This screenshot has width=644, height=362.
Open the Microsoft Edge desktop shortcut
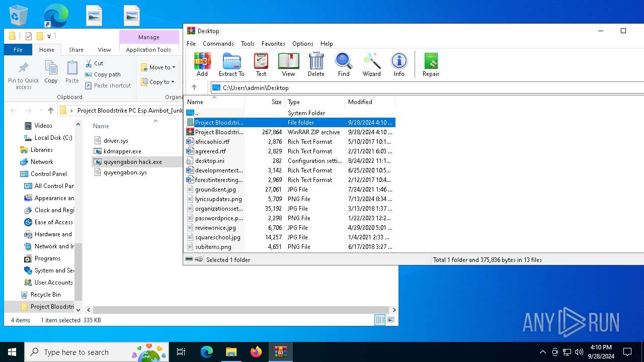click(56, 16)
